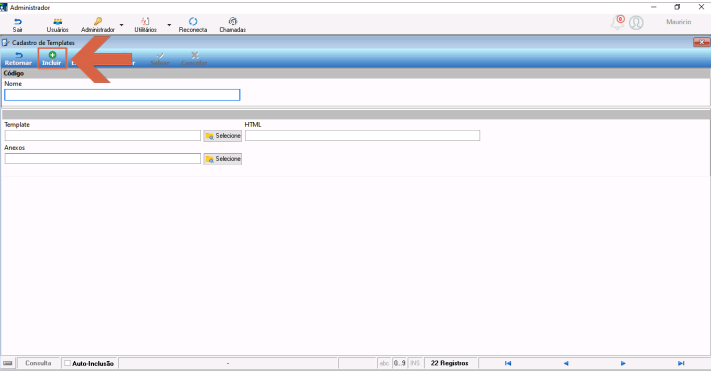Click the Sair exit icon
The height and width of the screenshot is (371, 711).
(x=18, y=22)
